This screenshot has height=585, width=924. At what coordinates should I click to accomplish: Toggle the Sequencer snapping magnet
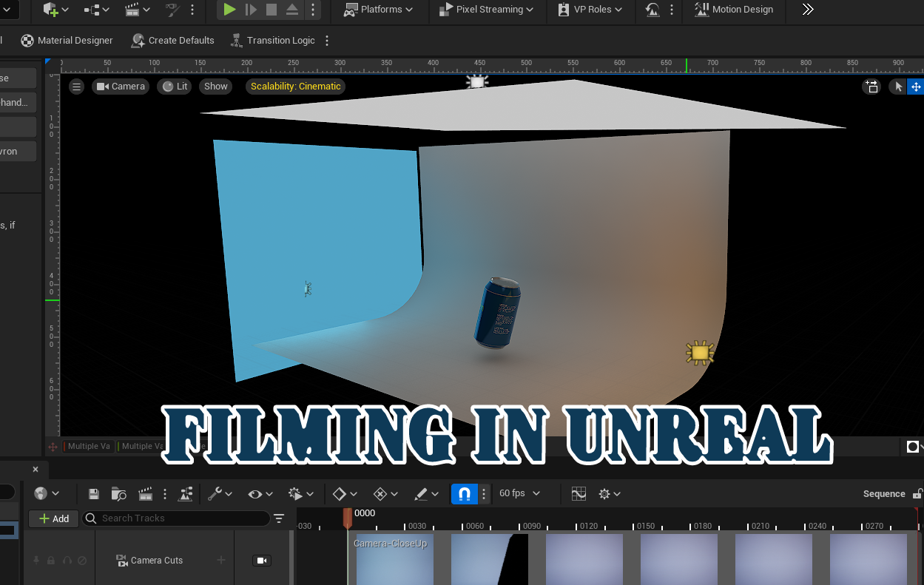tap(465, 493)
